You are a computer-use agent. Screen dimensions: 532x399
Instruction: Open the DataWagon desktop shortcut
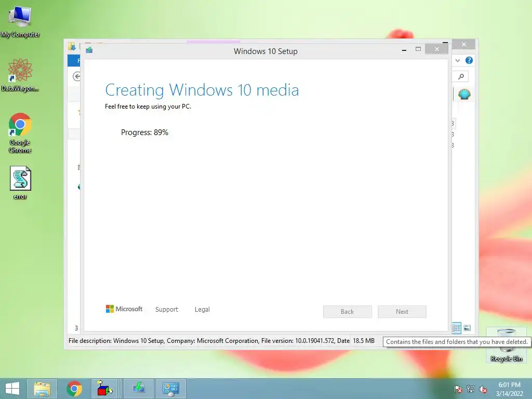pos(20,75)
